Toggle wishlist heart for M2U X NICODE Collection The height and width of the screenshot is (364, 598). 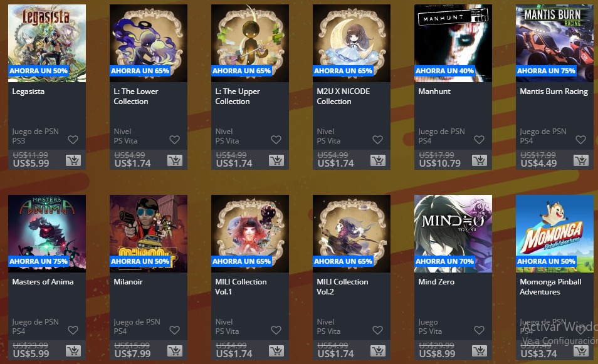(377, 140)
